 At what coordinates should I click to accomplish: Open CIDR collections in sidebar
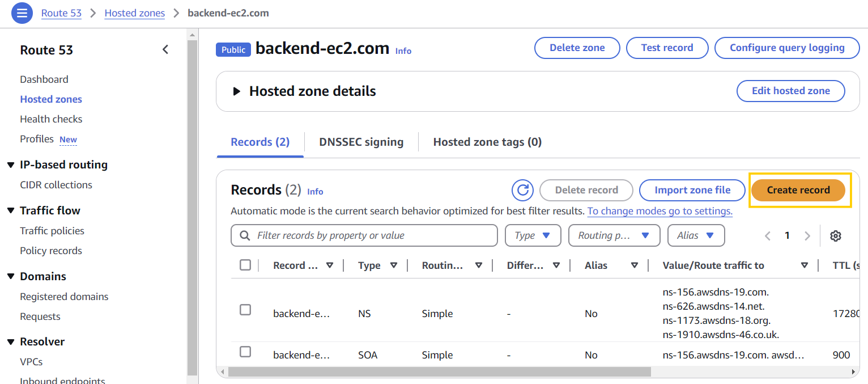[x=56, y=185]
